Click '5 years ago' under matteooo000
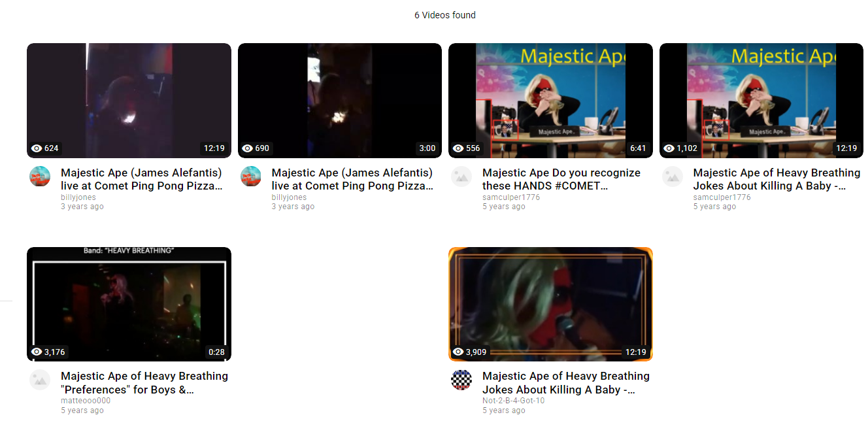Screen dimensions: 868x434 coord(82,410)
